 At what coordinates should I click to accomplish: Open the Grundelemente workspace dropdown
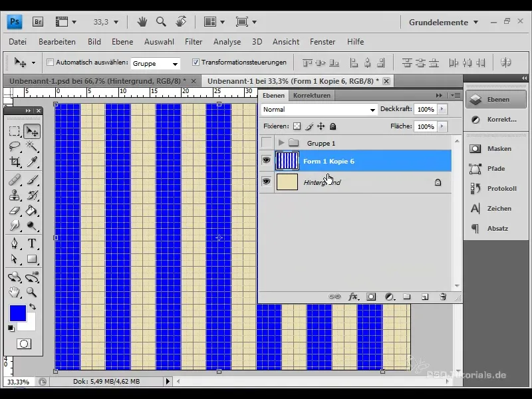444,23
